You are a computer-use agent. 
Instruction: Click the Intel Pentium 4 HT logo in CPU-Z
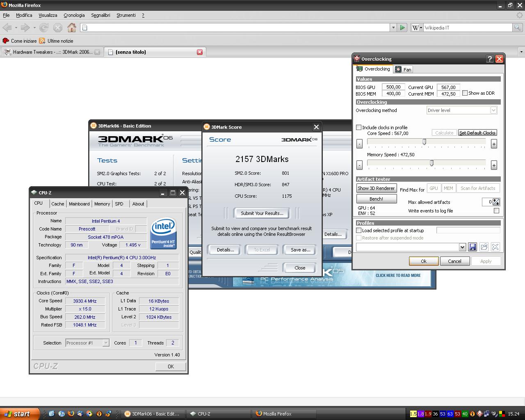(x=163, y=233)
